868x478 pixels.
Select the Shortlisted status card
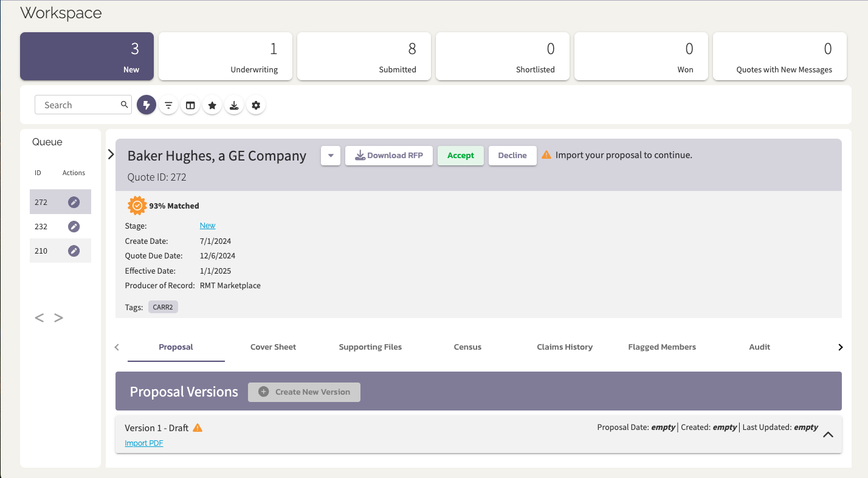(x=503, y=57)
